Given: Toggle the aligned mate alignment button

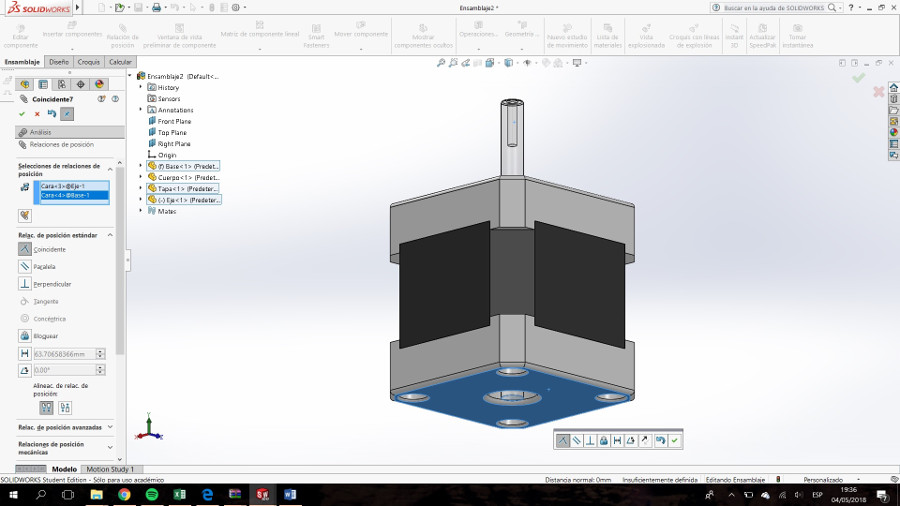Looking at the screenshot, I should (x=46, y=408).
